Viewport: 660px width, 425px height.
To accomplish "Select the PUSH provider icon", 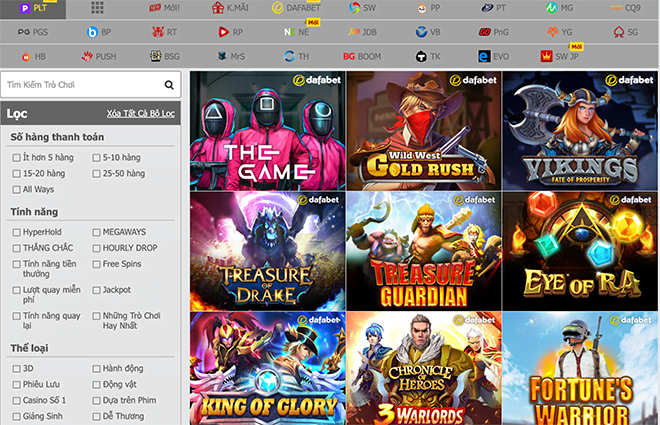I will pyautogui.click(x=99, y=57).
